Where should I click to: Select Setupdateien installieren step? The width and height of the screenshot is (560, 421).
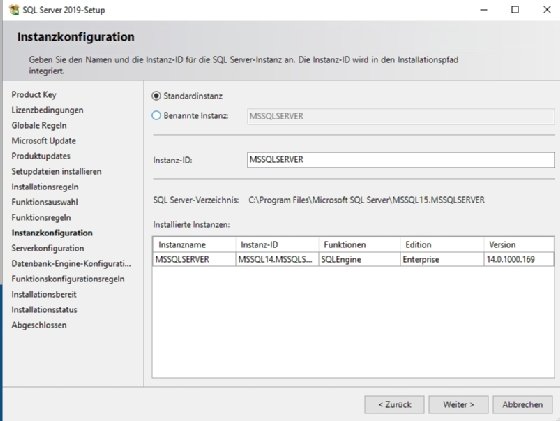click(56, 171)
